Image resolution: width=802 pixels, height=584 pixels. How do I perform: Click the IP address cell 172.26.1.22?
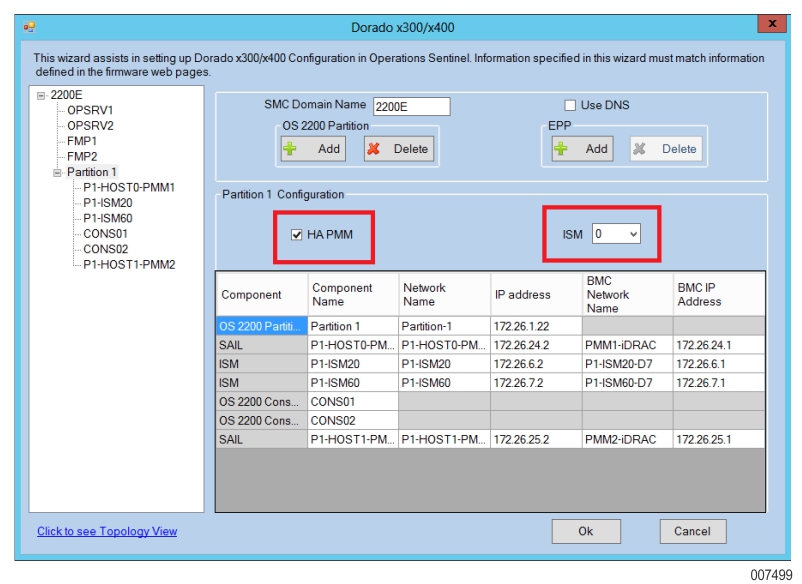pyautogui.click(x=536, y=326)
